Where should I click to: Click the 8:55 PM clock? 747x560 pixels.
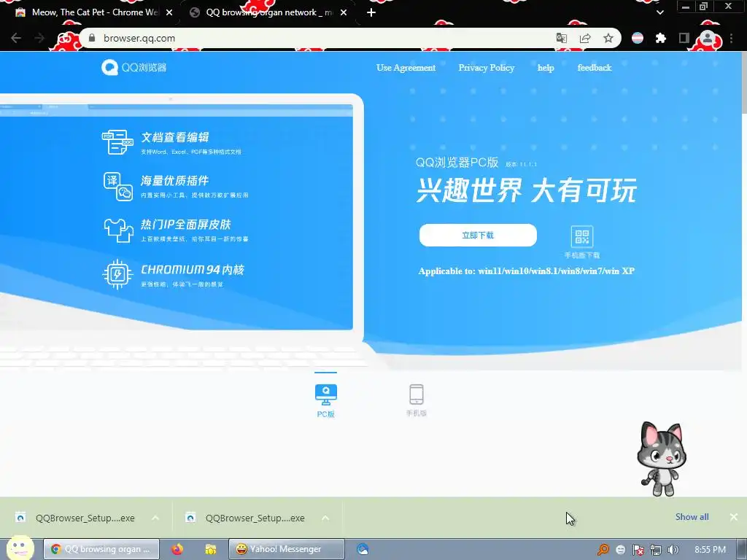(710, 550)
